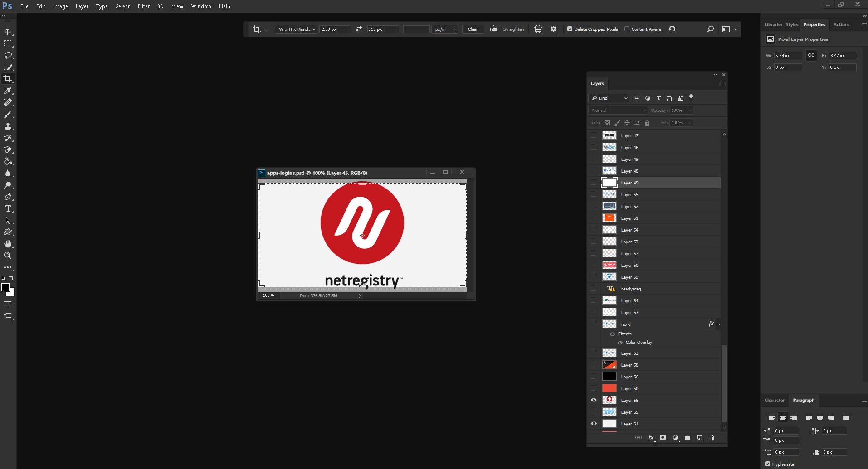This screenshot has width=868, height=469.
Task: Open the Fill dropdown arrow
Action: tap(689, 123)
